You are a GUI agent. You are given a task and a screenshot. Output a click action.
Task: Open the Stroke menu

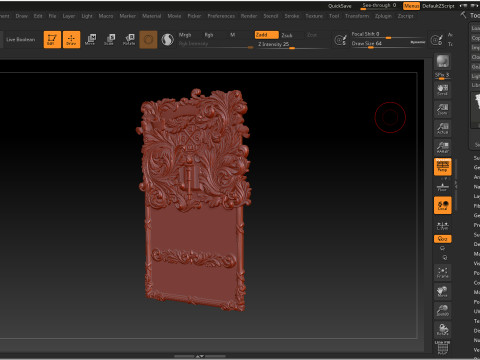click(292, 16)
